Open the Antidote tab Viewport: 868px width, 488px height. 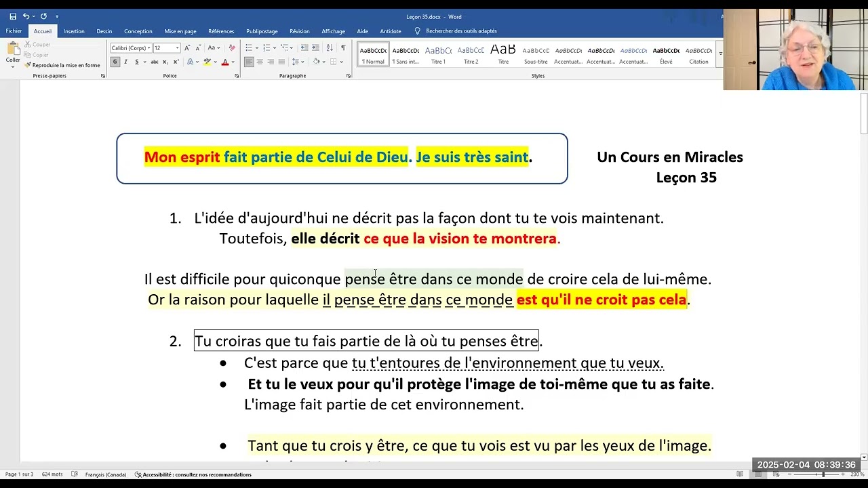click(391, 31)
